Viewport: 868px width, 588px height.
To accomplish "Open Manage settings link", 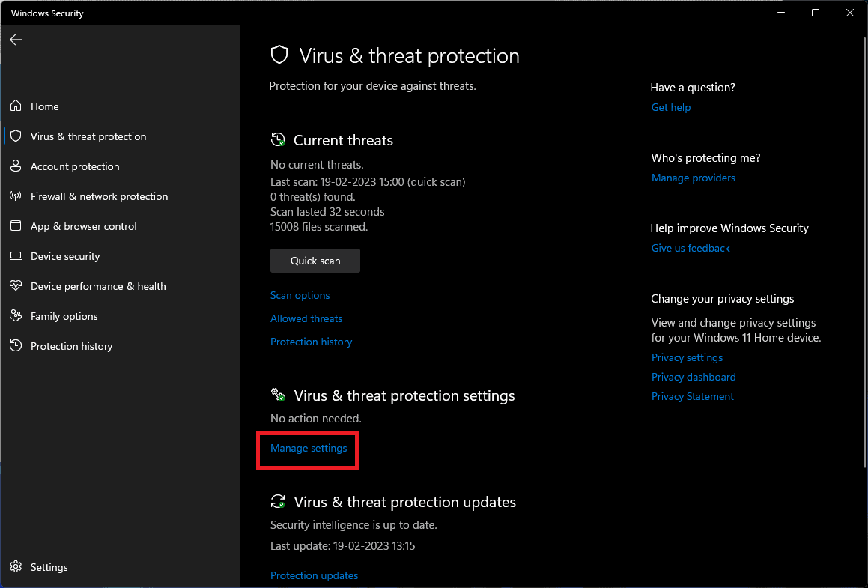I will point(309,448).
